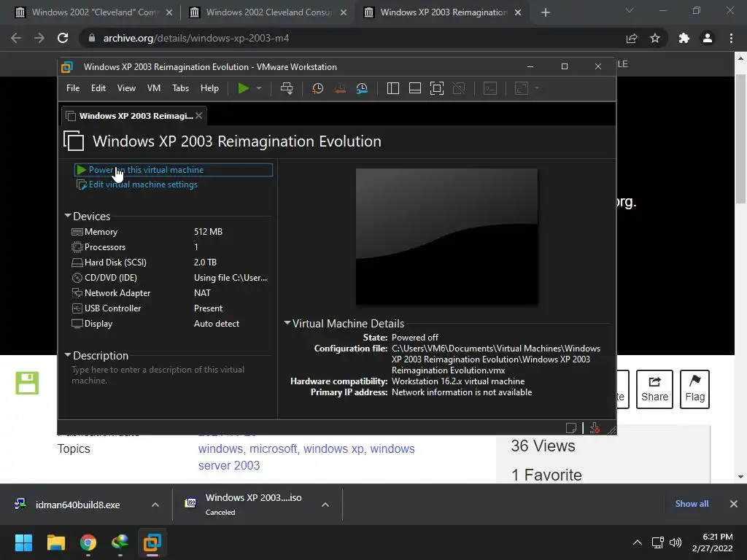The image size is (747, 560).
Task: Switch to Windows 2002 Cleveland Consu browser tab
Action: click(268, 12)
